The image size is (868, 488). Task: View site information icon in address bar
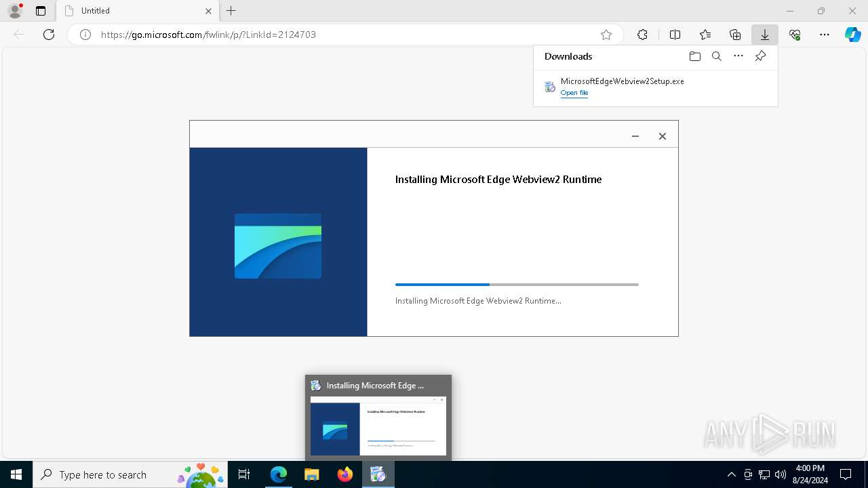click(x=85, y=35)
